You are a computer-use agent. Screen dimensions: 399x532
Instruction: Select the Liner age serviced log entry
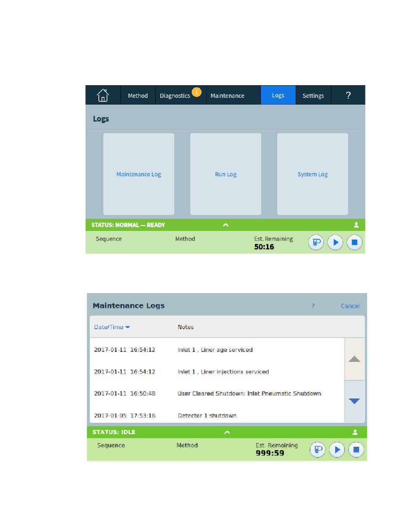(x=217, y=349)
